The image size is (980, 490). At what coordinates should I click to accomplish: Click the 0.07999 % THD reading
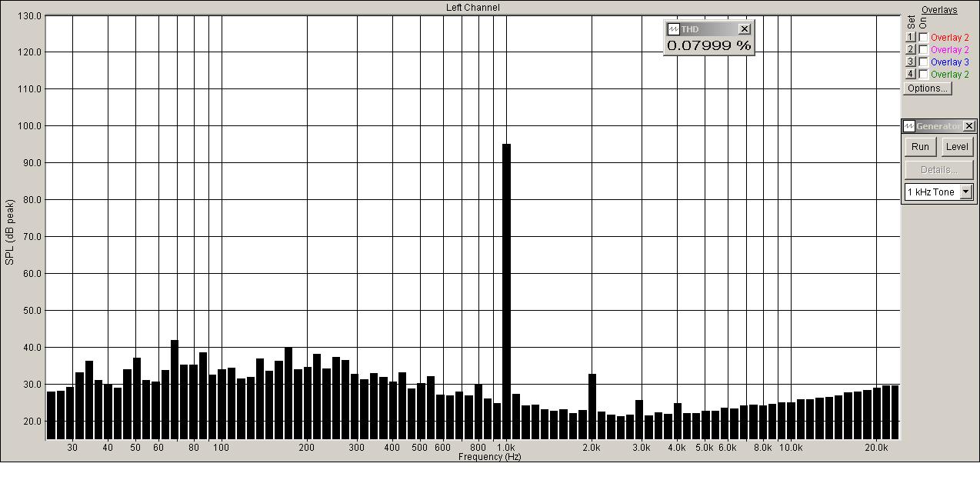708,45
